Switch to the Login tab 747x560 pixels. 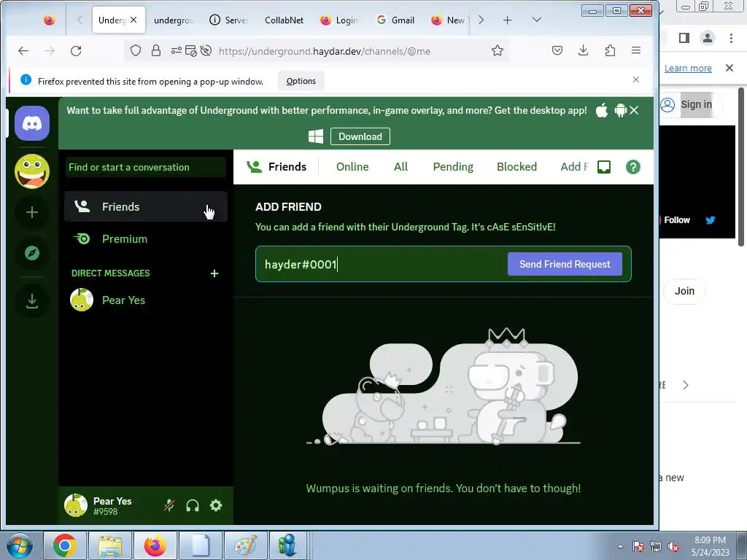pyautogui.click(x=340, y=20)
